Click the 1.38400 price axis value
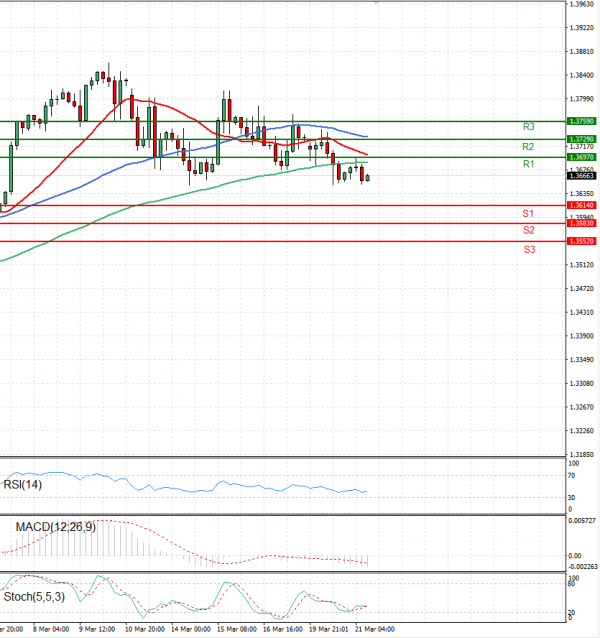Image resolution: width=600 pixels, height=638 pixels. tap(582, 75)
